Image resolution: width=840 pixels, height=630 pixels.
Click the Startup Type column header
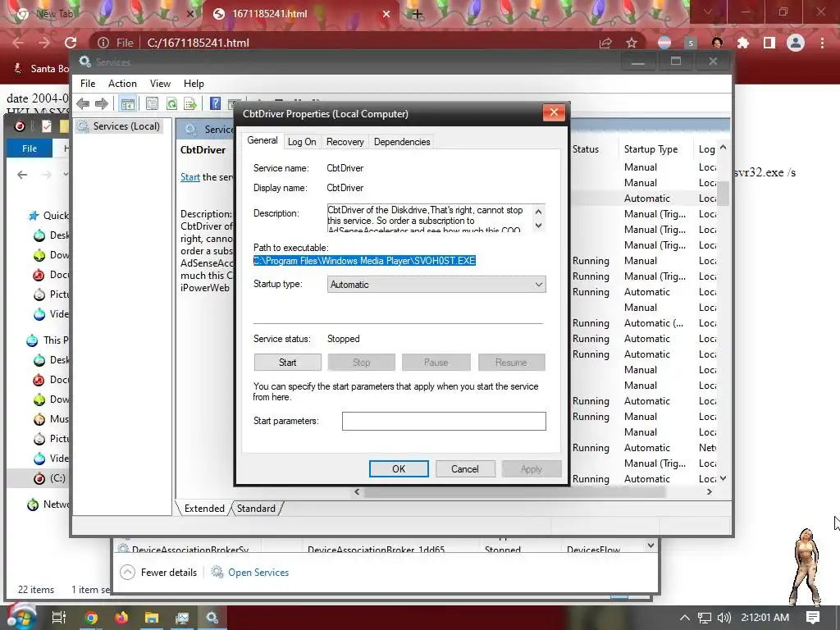coord(651,149)
